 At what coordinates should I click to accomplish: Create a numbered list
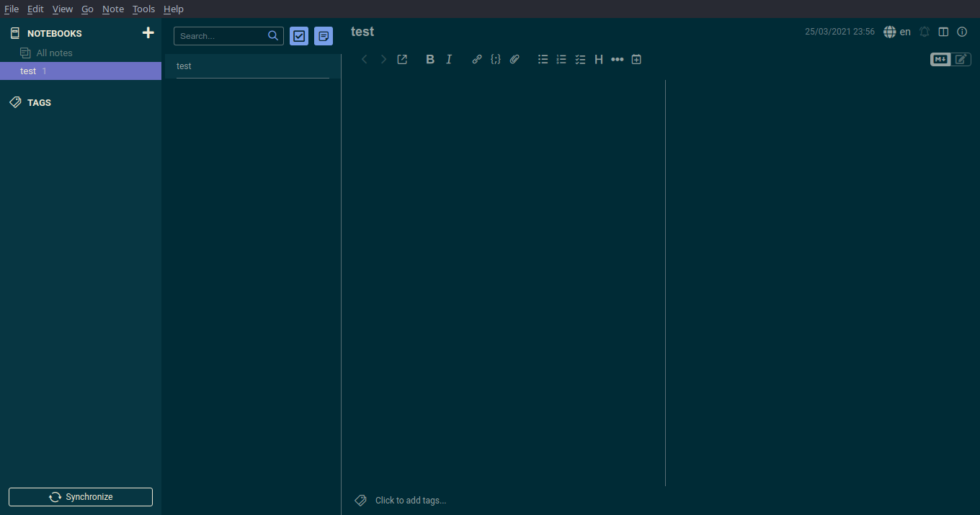pyautogui.click(x=561, y=59)
